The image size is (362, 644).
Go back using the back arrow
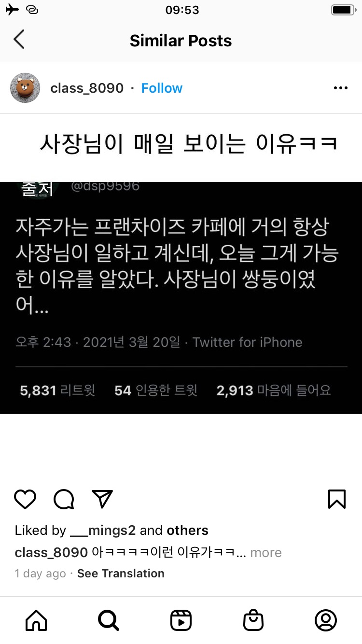click(19, 40)
